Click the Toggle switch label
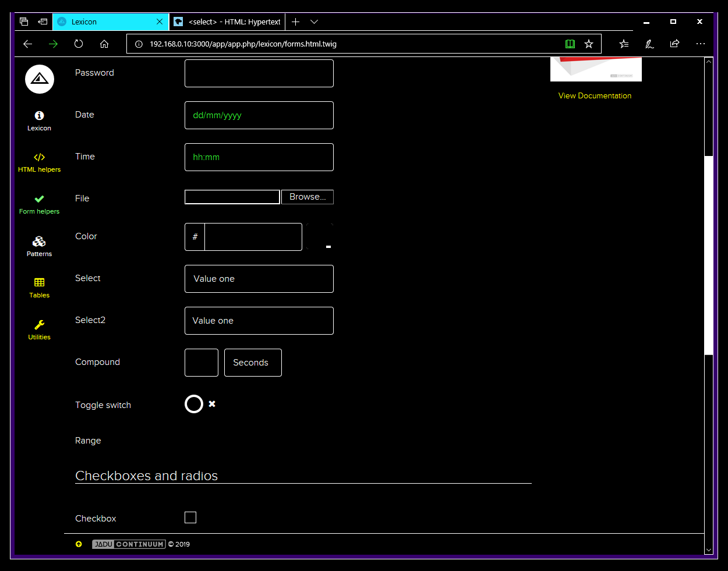This screenshot has width=728, height=571. click(103, 405)
